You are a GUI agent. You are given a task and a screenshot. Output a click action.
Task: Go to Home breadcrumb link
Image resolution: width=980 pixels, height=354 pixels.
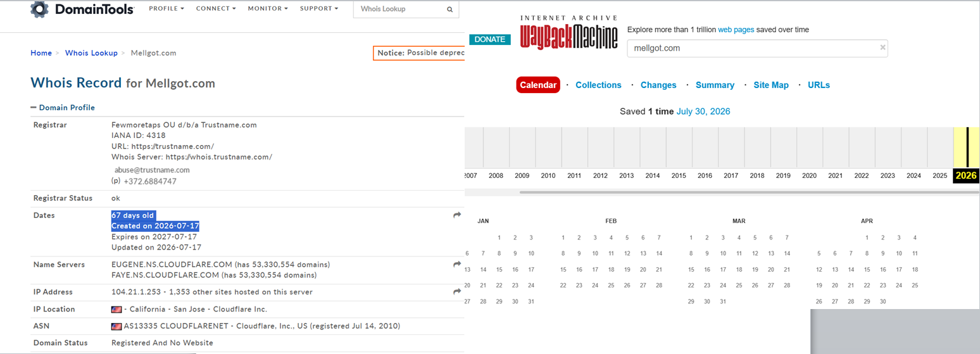41,53
